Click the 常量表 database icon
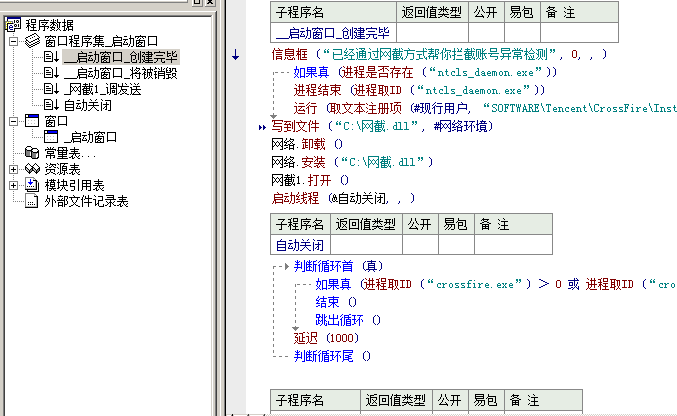This screenshot has width=677, height=416. [32, 153]
